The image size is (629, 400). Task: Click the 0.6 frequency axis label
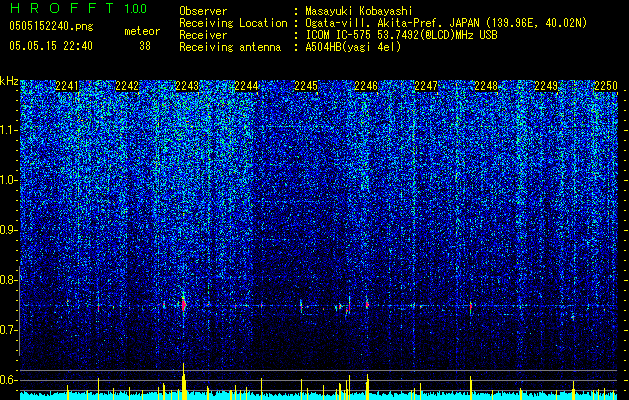pos(8,380)
